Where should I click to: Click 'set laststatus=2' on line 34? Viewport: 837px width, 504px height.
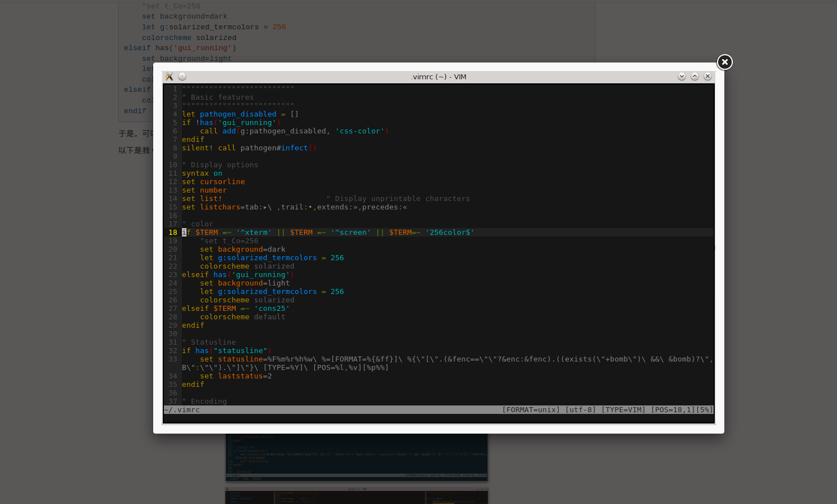(x=236, y=376)
